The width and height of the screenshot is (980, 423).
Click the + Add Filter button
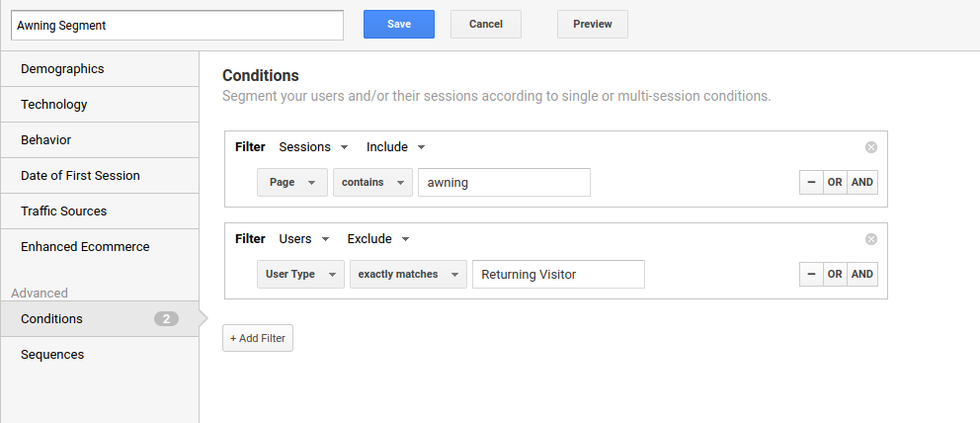click(x=258, y=338)
